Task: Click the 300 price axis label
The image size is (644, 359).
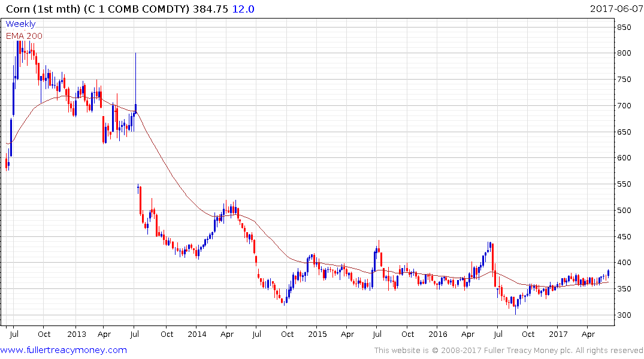Action: [x=624, y=315]
